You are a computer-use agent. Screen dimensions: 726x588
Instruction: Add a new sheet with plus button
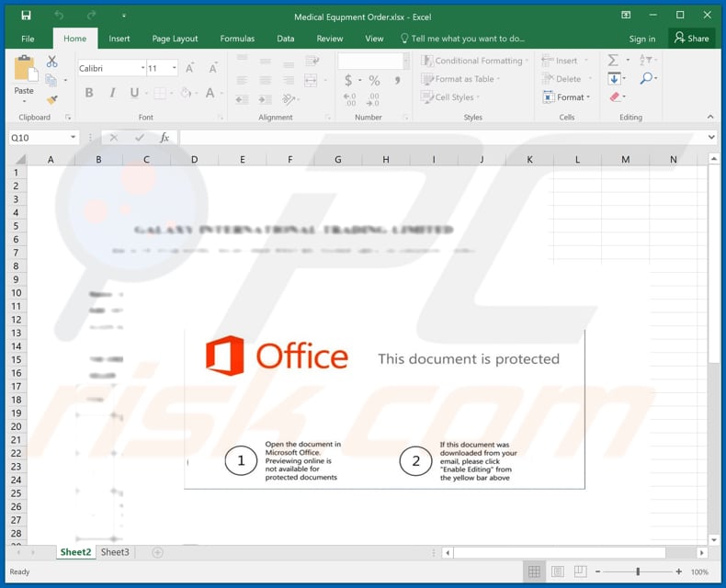point(157,552)
